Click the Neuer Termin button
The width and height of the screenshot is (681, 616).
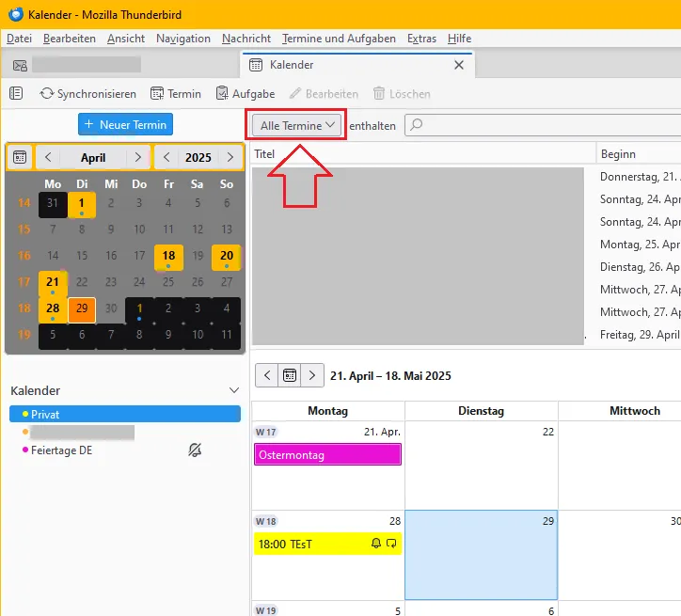click(x=125, y=124)
